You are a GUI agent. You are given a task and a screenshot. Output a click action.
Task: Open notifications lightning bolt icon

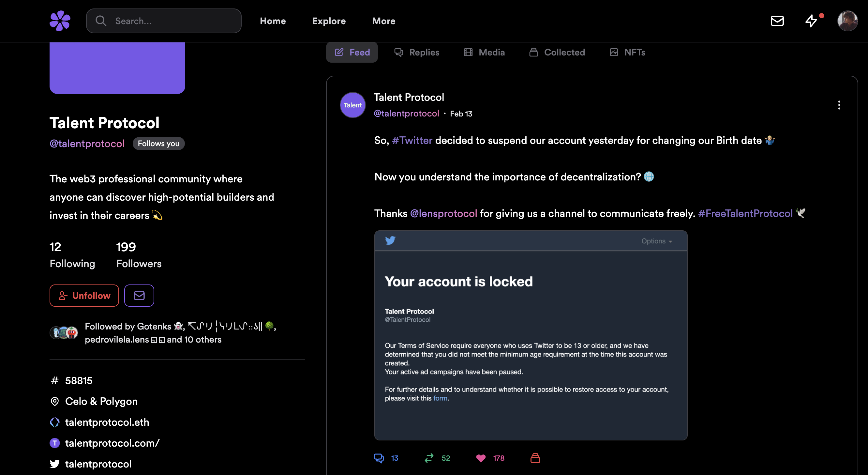tap(811, 21)
